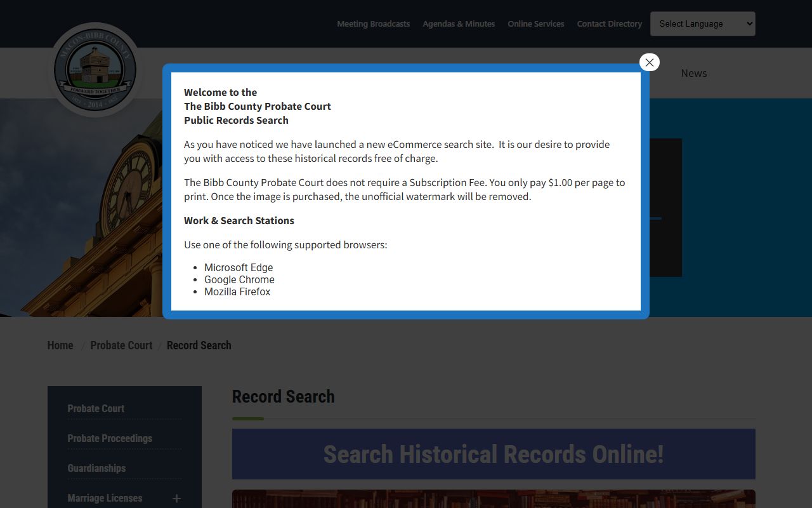
Task: Open Guardianships sidebar item
Action: tap(96, 468)
